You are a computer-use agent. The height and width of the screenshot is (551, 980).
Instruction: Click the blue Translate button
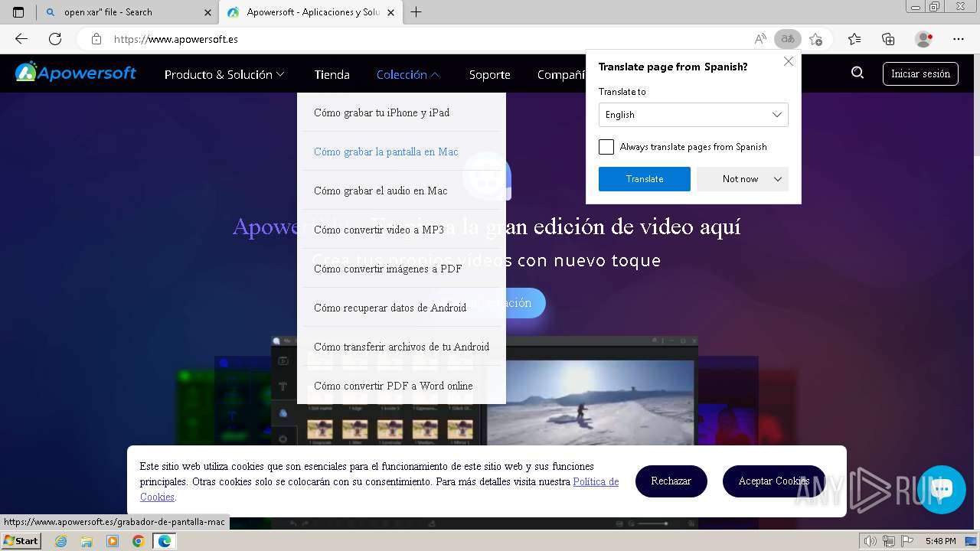pyautogui.click(x=645, y=179)
